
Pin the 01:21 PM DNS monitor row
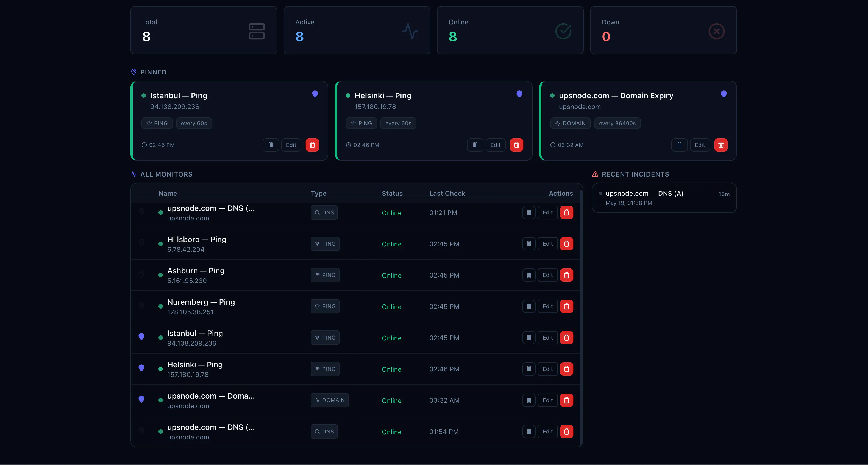click(141, 211)
